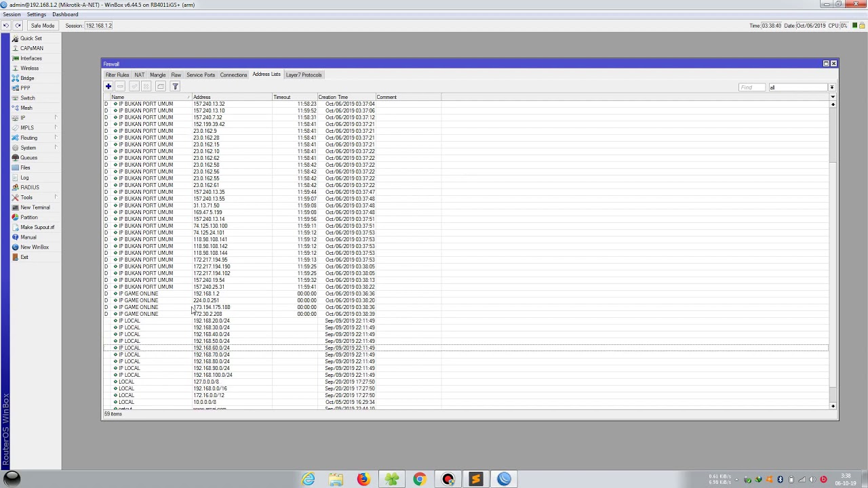Open Mesh in the sidebar
The width and height of the screenshot is (868, 488).
[26, 108]
